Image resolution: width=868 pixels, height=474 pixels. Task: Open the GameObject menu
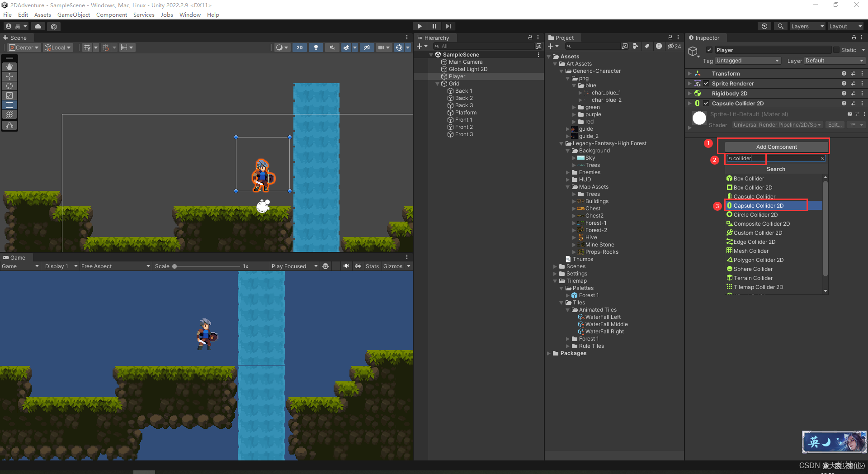pos(74,15)
